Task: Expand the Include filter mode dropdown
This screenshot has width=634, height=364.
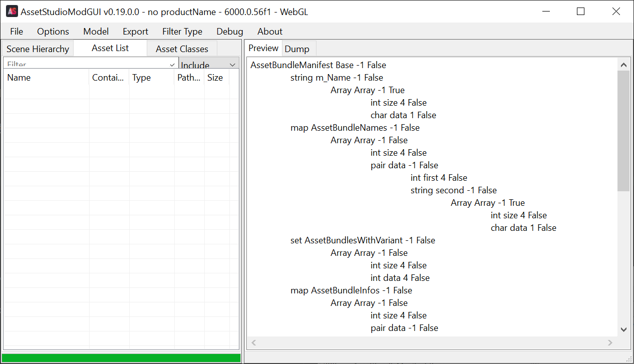Action: point(232,65)
